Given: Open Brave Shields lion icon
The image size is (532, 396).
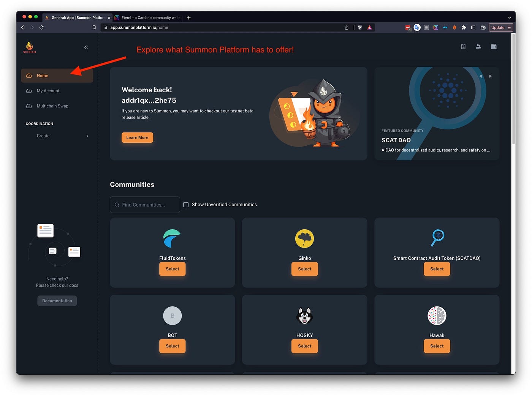Looking at the screenshot, I should 360,27.
